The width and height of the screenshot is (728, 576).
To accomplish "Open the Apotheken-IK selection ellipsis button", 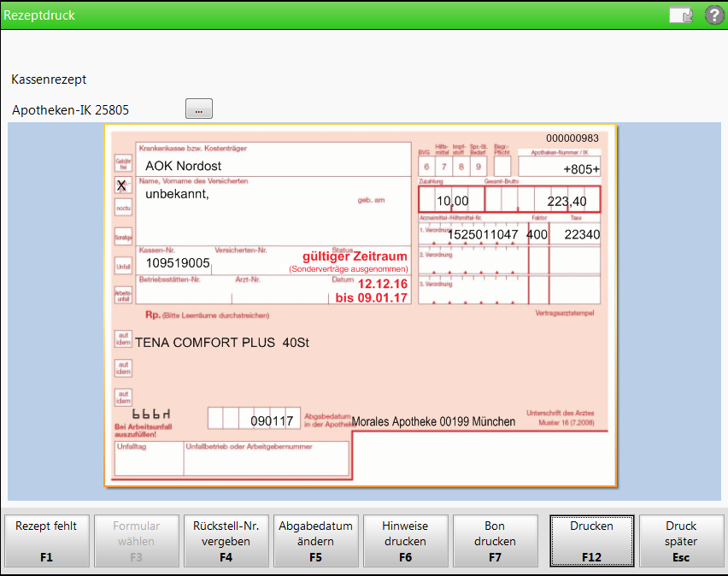I will [198, 109].
